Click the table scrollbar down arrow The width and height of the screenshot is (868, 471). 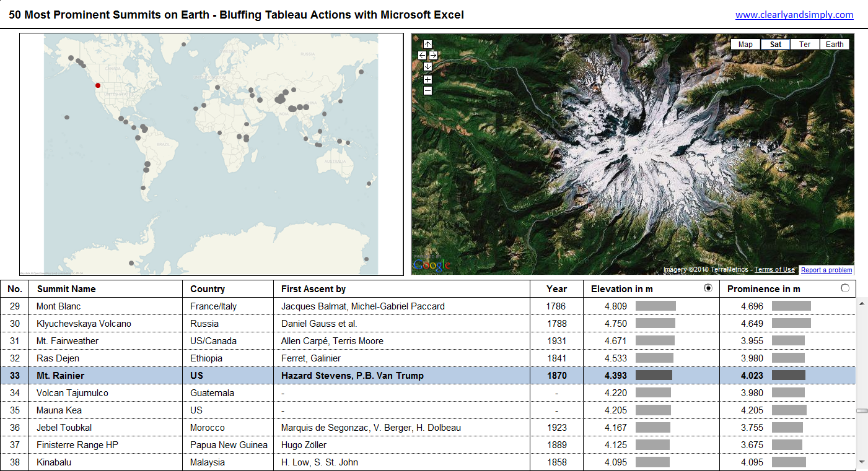coord(862,462)
